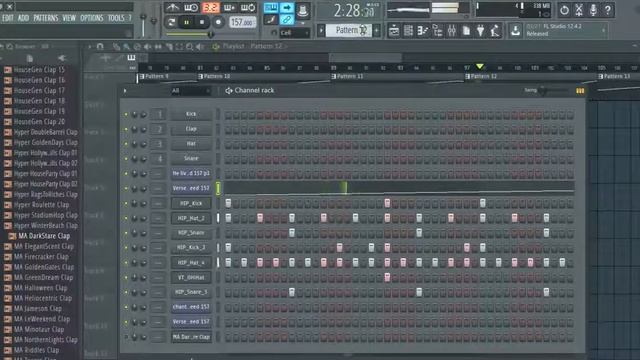This screenshot has height=360, width=640.
Task: Select Hyper Roulette Clap in browser
Action: click(41, 205)
